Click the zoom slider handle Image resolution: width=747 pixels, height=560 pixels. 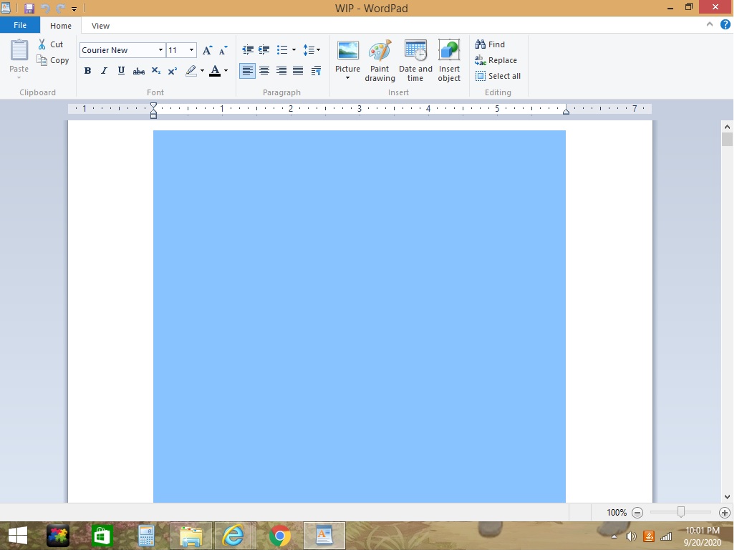(x=681, y=513)
